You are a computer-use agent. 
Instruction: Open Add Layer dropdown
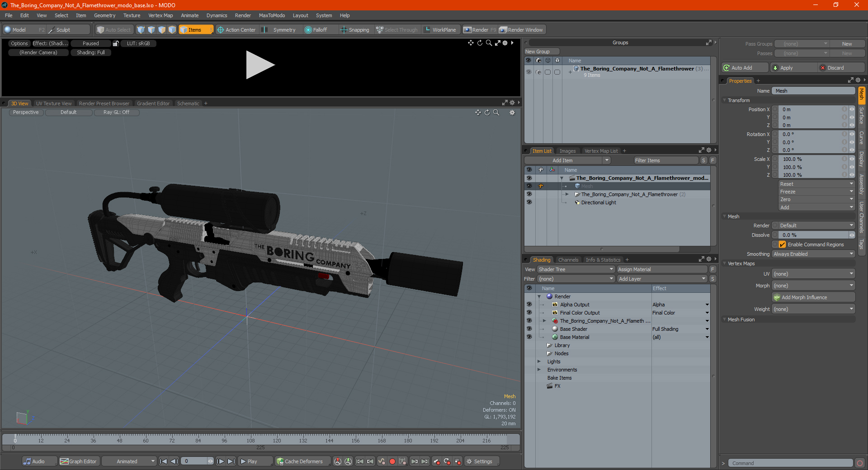(662, 279)
